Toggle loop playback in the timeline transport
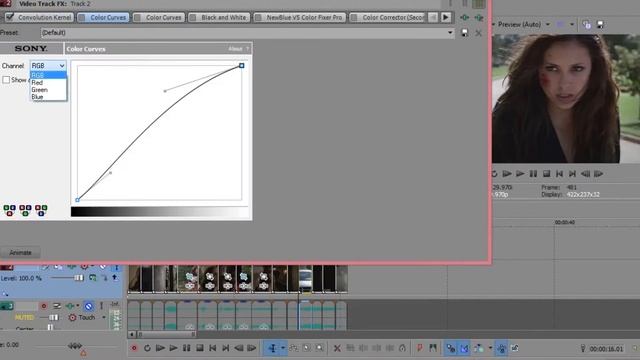 [x=147, y=348]
